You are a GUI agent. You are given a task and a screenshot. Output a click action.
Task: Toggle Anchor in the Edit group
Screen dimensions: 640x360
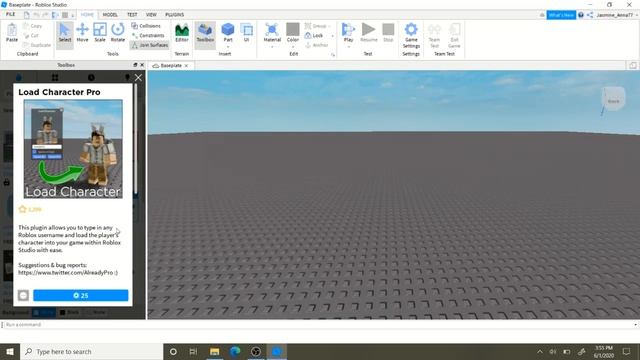pyautogui.click(x=317, y=45)
